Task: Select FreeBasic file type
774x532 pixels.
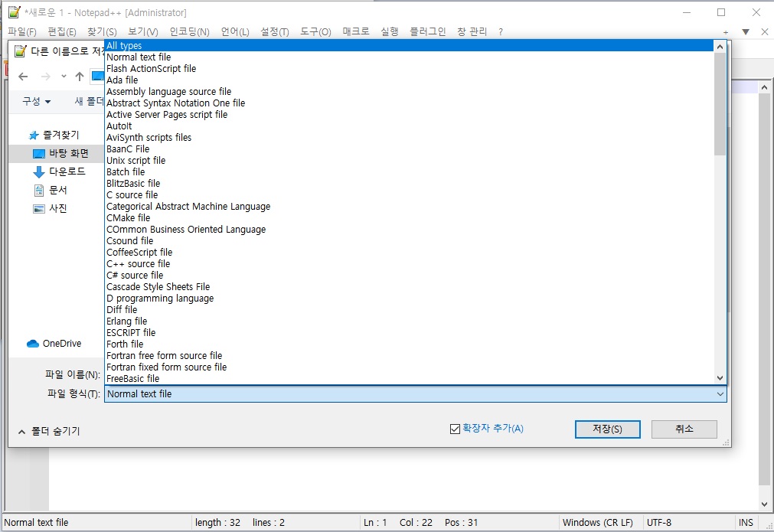Action: [x=410, y=378]
